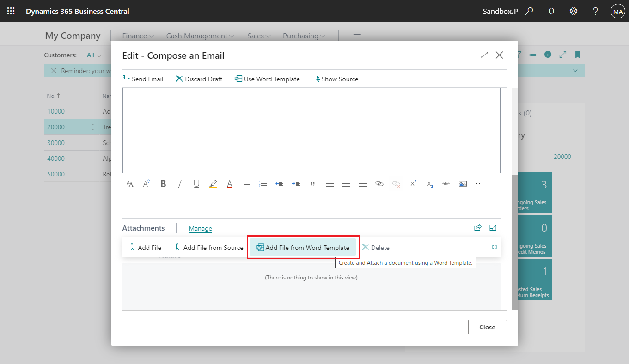
Task: Click Send Email
Action: point(143,79)
